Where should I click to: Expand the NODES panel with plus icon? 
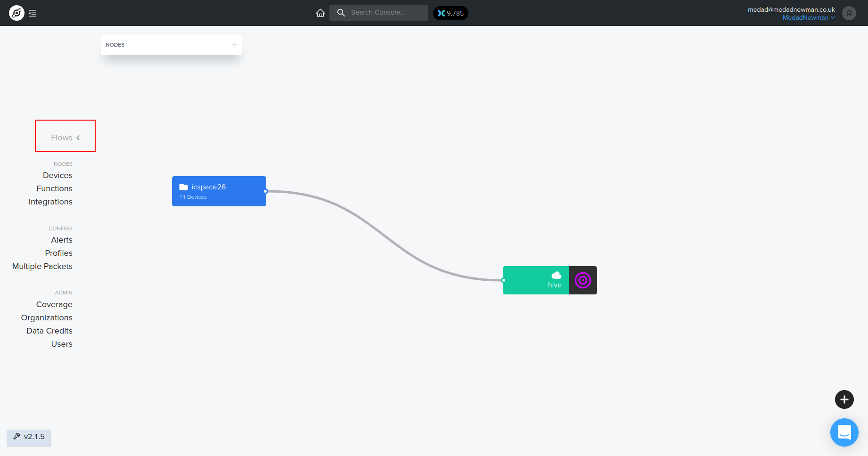point(234,45)
